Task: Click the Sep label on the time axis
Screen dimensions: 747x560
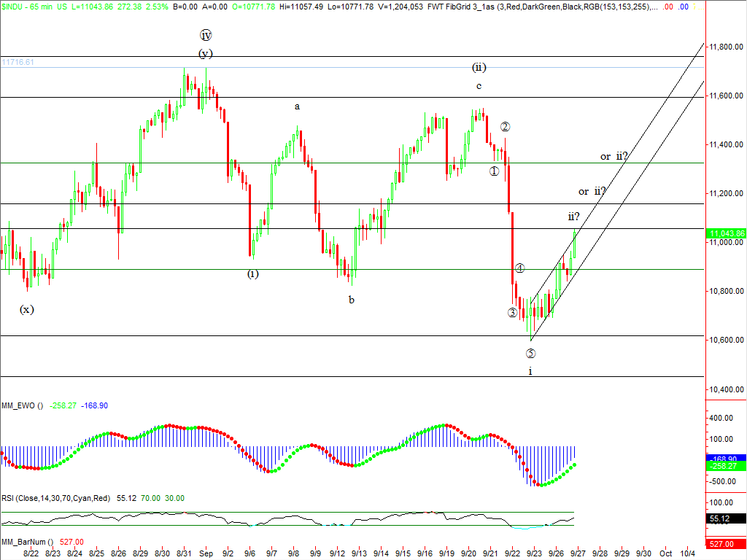Action: tap(205, 553)
